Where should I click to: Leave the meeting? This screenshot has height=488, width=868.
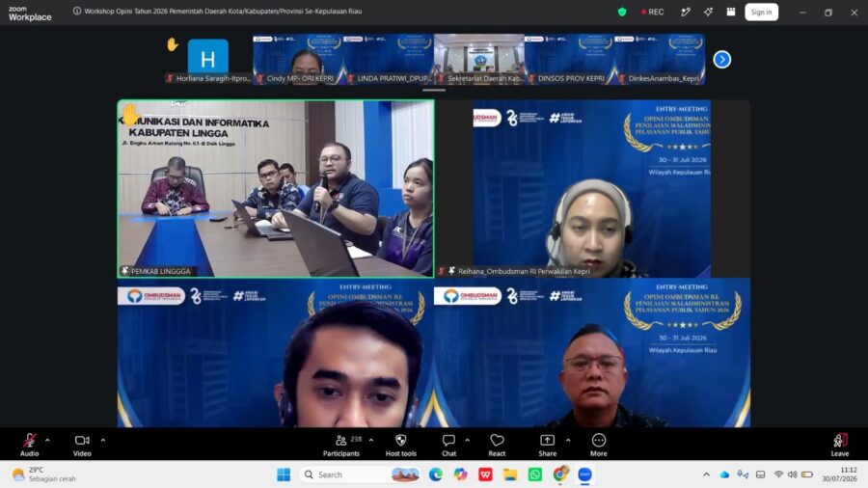coord(839,445)
